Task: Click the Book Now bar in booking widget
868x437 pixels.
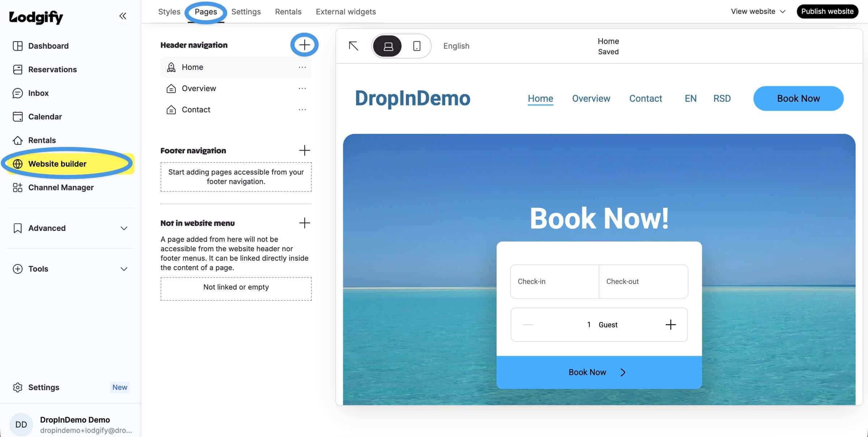Action: (x=599, y=372)
